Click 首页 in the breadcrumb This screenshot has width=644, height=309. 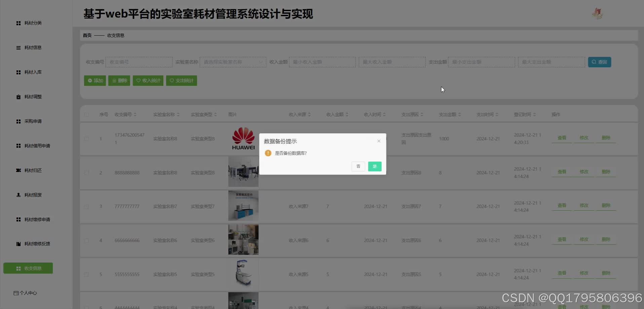pos(87,35)
